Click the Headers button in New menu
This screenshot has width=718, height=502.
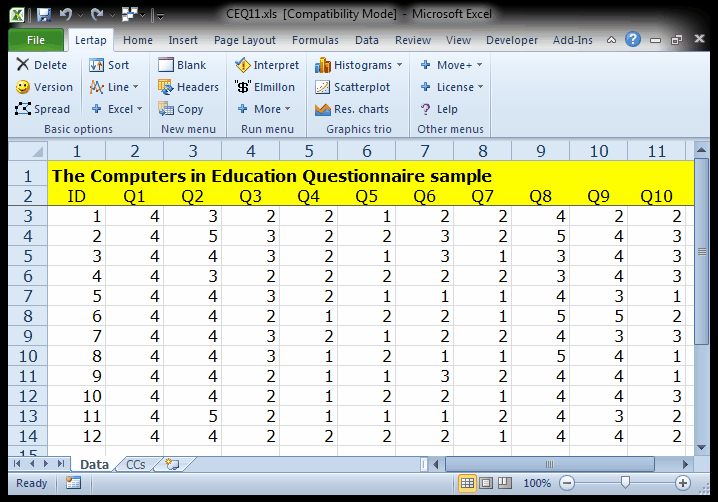(188, 87)
